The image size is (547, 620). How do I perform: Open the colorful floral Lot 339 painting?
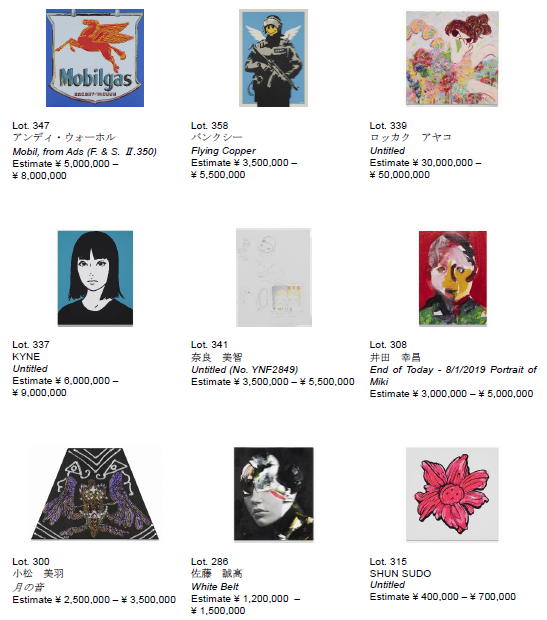(x=452, y=58)
